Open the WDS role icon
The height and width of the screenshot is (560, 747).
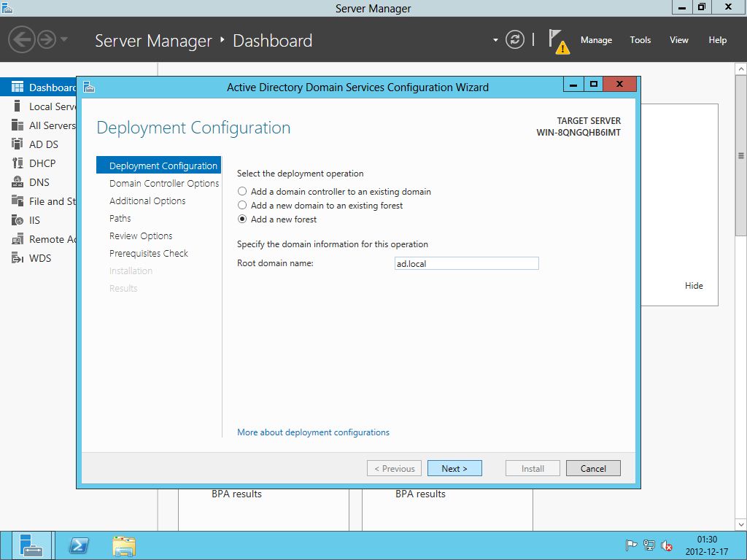pos(18,258)
